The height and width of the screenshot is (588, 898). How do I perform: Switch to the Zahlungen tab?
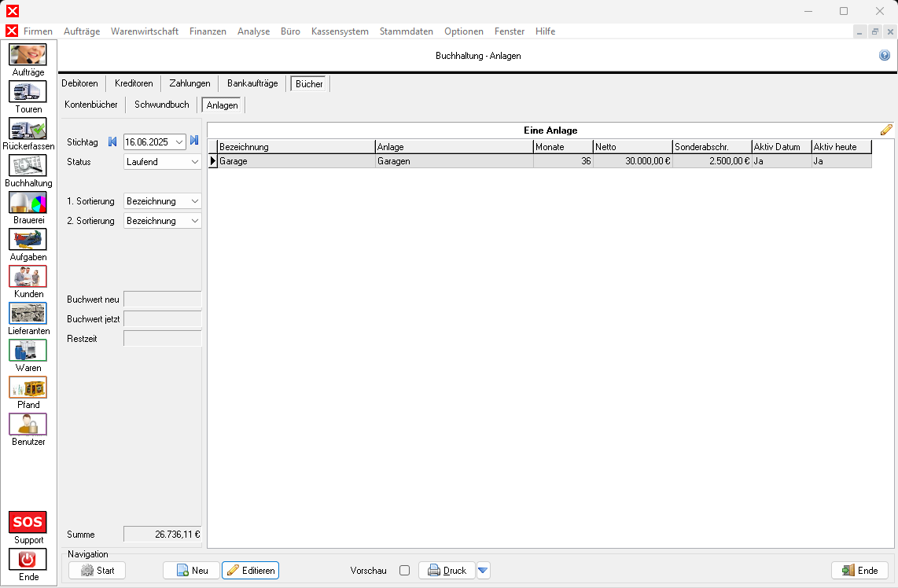tap(190, 83)
